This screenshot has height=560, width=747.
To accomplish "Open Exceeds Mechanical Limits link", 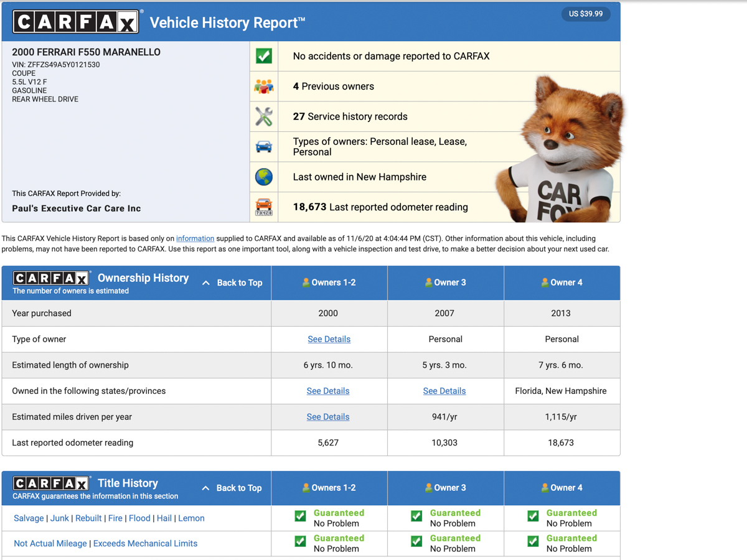I will click(x=145, y=543).
